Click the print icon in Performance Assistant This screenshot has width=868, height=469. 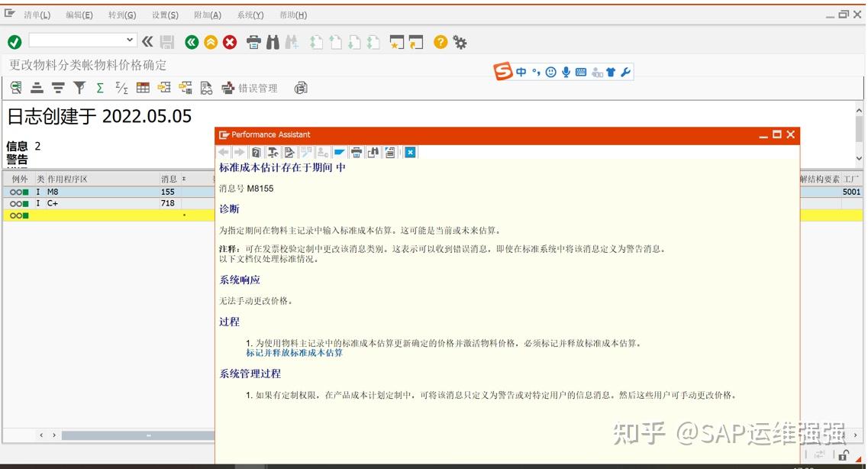coord(356,152)
